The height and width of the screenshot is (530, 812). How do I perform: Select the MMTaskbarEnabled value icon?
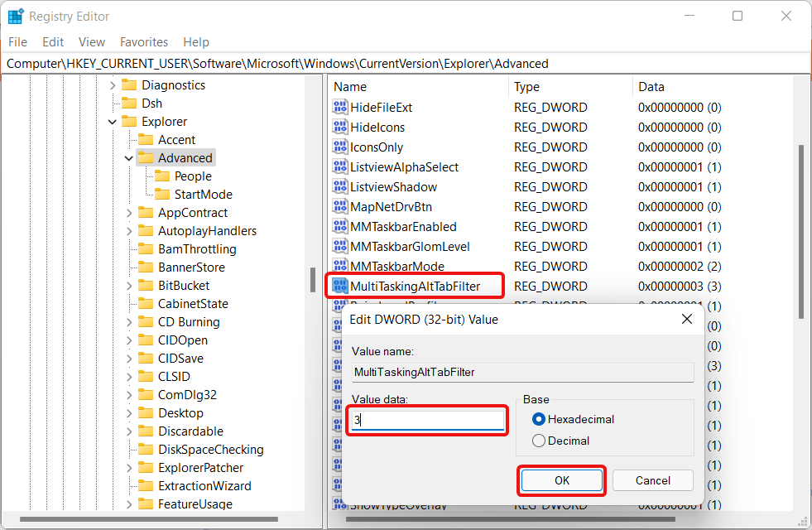pos(339,226)
